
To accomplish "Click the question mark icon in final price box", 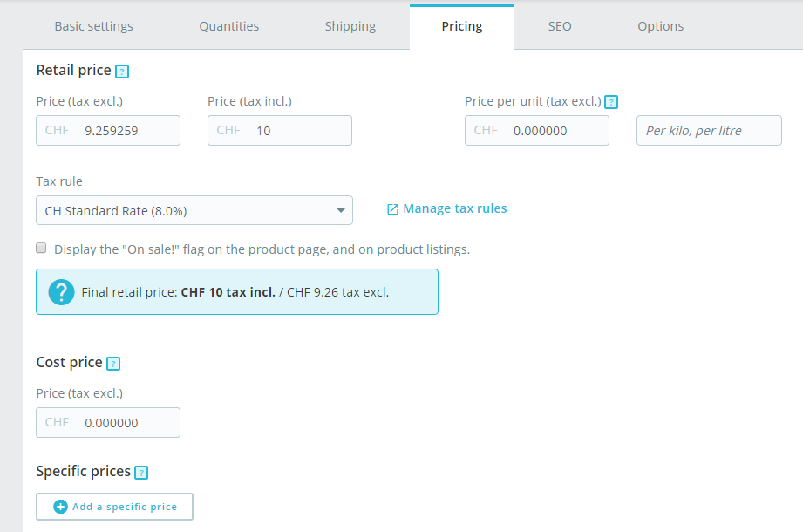I will click(61, 292).
